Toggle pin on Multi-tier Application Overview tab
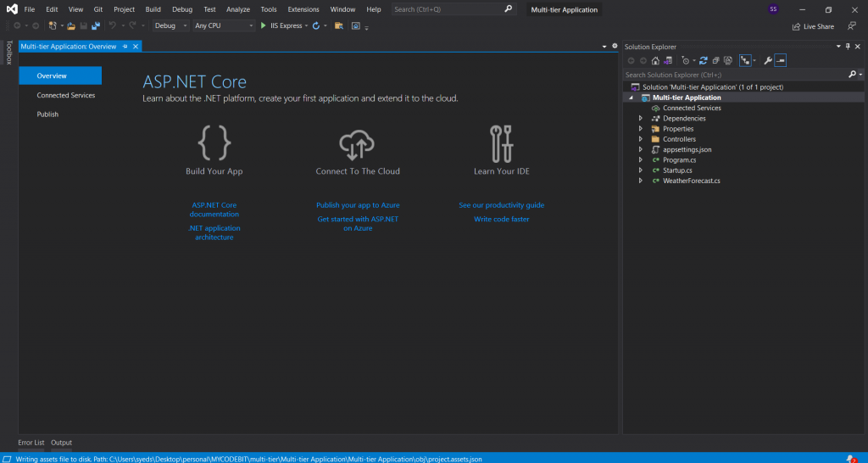Screen dimensions: 868x463 point(125,47)
